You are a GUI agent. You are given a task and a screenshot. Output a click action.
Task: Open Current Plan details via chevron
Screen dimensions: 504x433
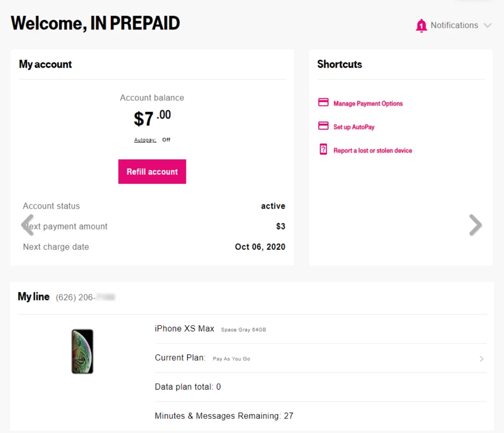[481, 358]
